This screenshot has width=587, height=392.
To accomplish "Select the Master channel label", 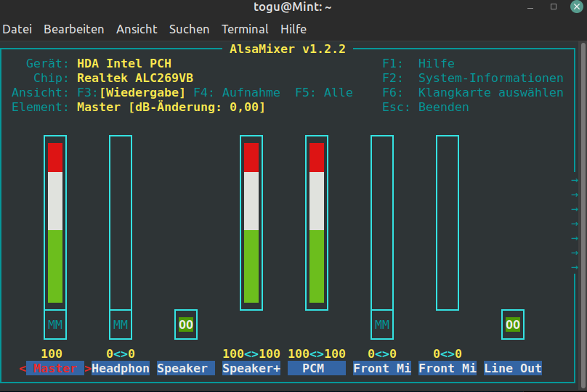I will tap(55, 369).
